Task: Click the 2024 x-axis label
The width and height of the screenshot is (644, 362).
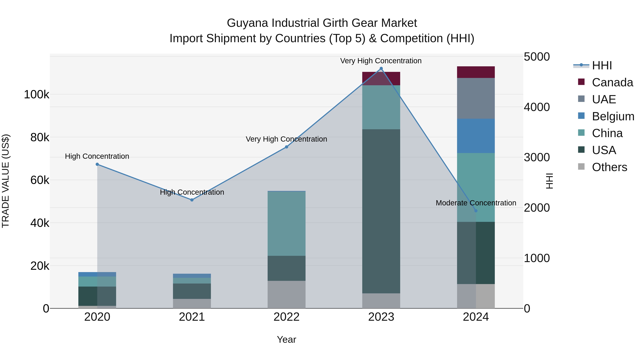Action: [x=476, y=317]
